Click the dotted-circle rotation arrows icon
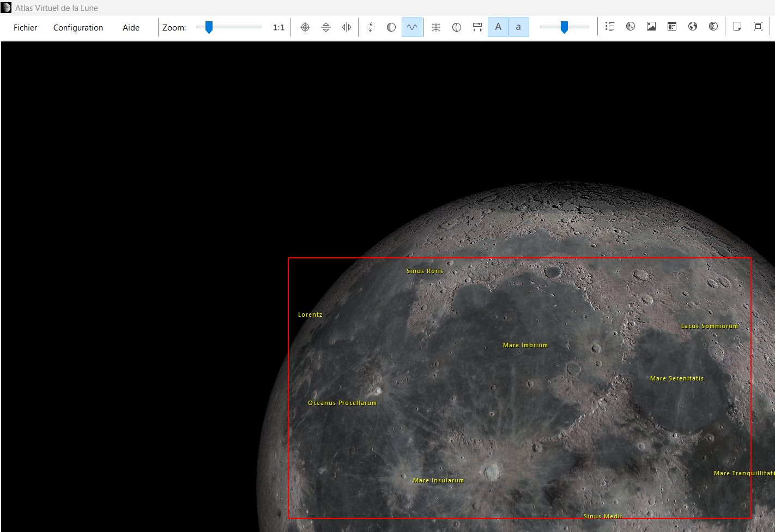Viewport: 775px width, 532px height. [371, 27]
